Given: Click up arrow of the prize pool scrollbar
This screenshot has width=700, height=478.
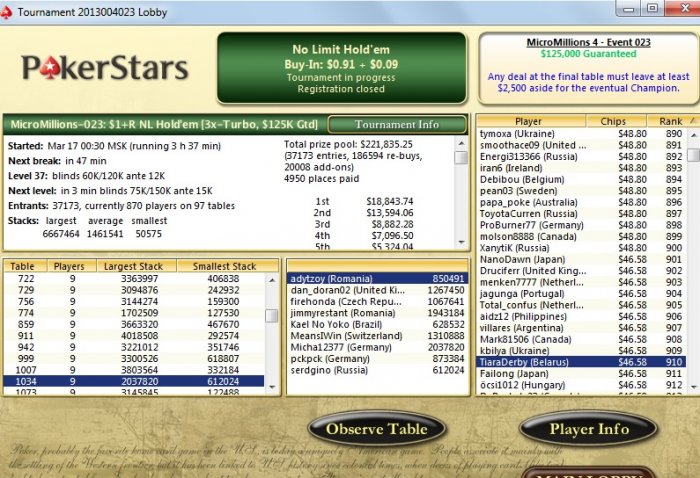Looking at the screenshot, I should coord(461,143).
